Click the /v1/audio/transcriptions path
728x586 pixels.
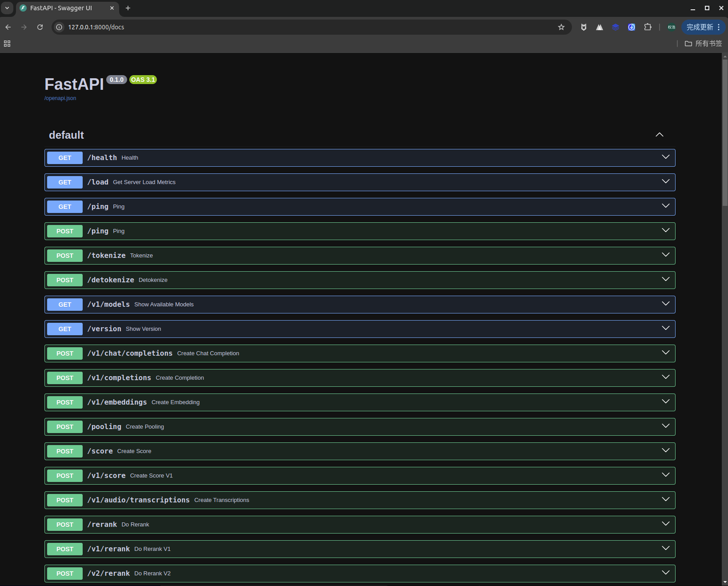point(139,500)
